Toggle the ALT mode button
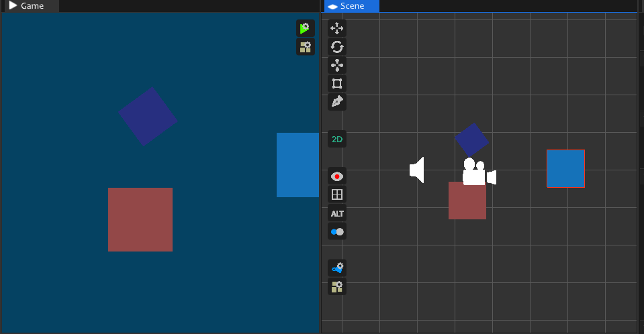644x334 pixels. coord(337,213)
